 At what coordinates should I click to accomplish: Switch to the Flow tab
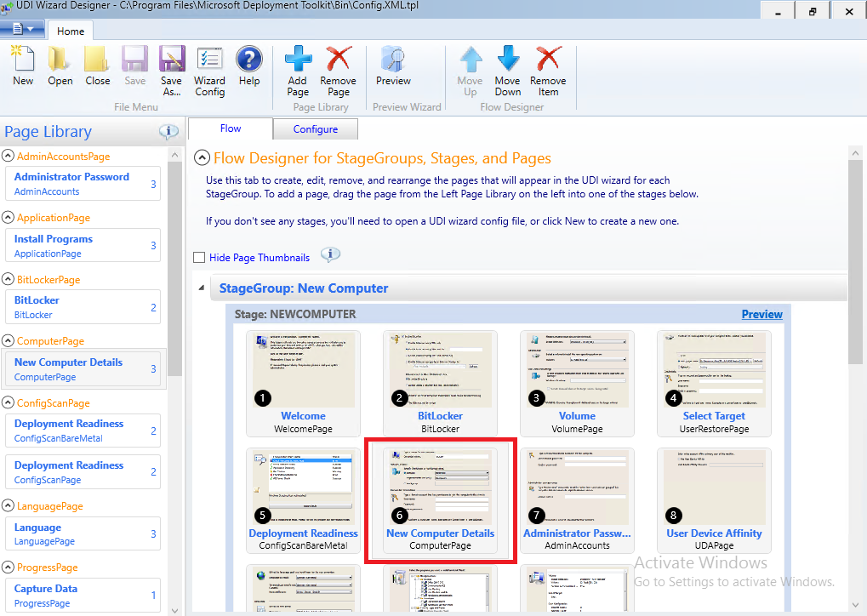pos(230,128)
